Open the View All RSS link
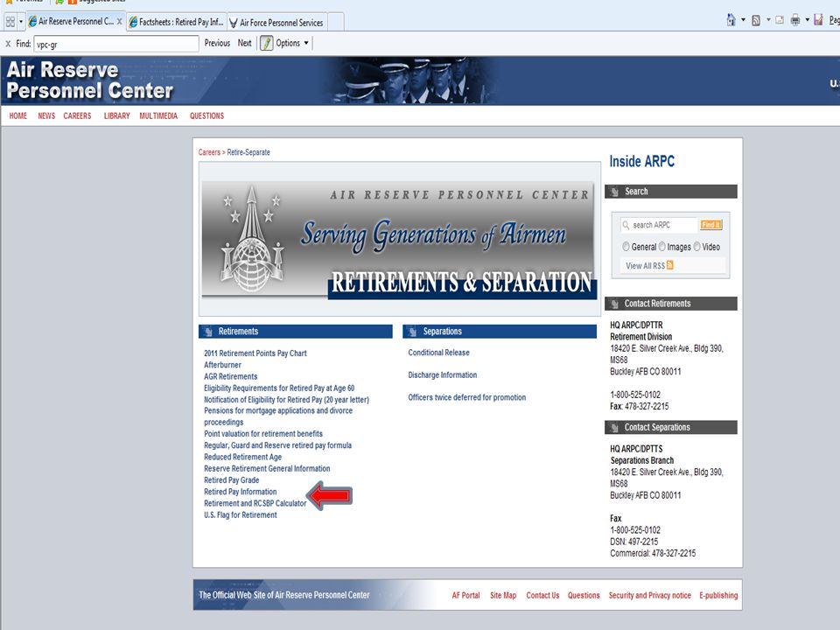The height and width of the screenshot is (630, 840). [645, 266]
